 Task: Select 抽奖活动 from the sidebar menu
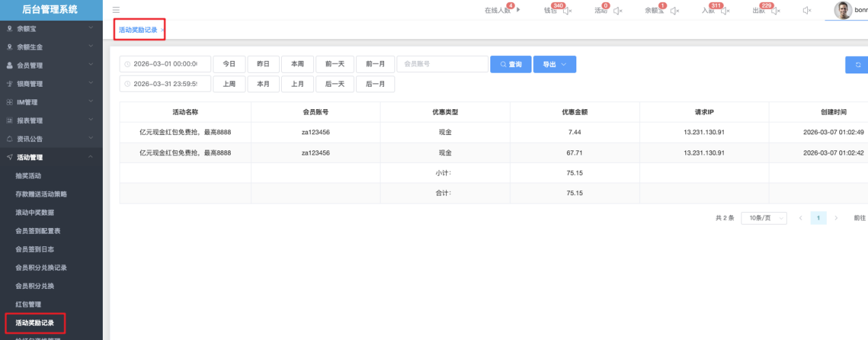tap(29, 176)
